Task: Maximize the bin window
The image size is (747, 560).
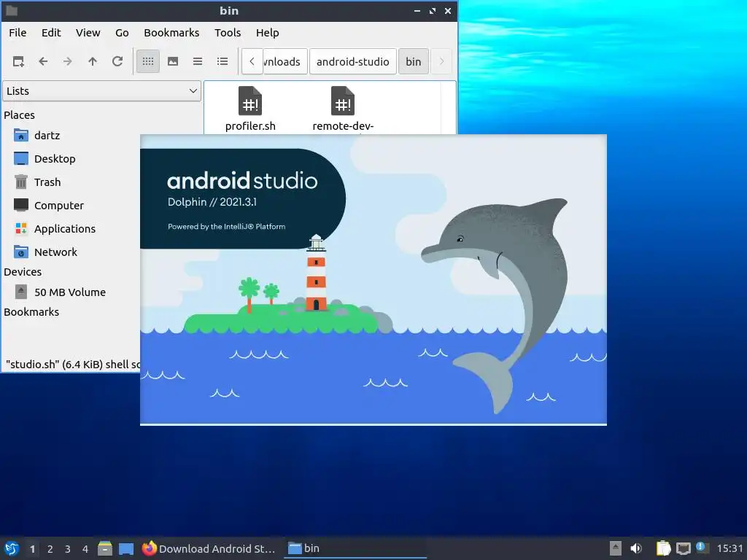Action: coord(433,11)
